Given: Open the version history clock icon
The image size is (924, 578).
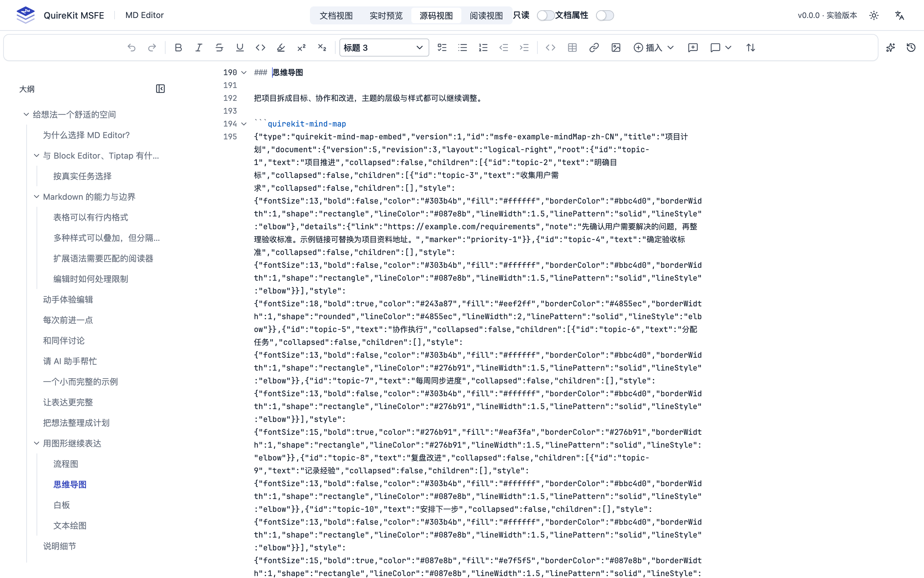Looking at the screenshot, I should pos(911,48).
